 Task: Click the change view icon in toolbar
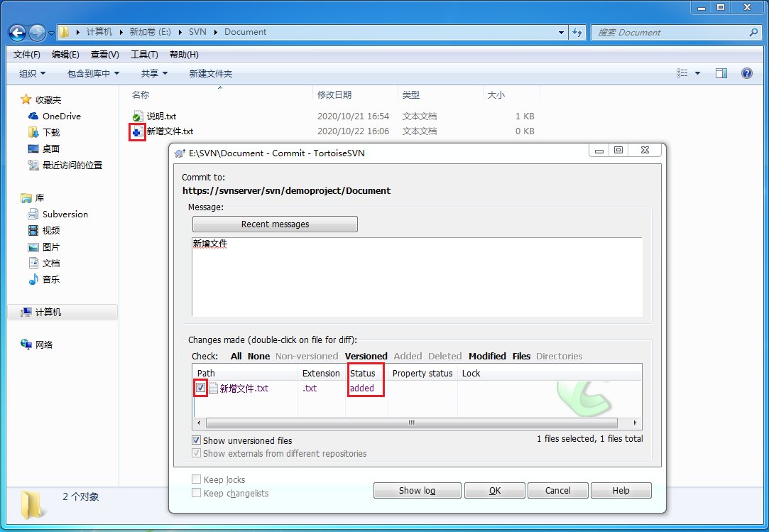[682, 73]
